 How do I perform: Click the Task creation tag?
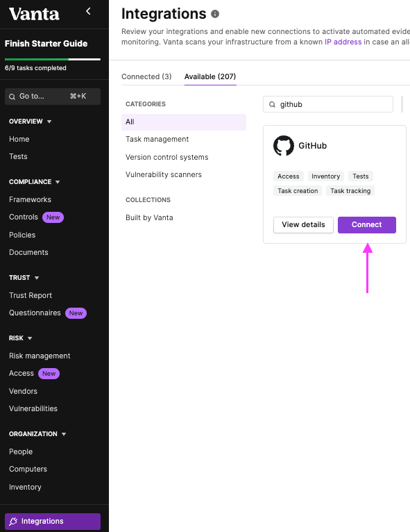pyautogui.click(x=298, y=191)
